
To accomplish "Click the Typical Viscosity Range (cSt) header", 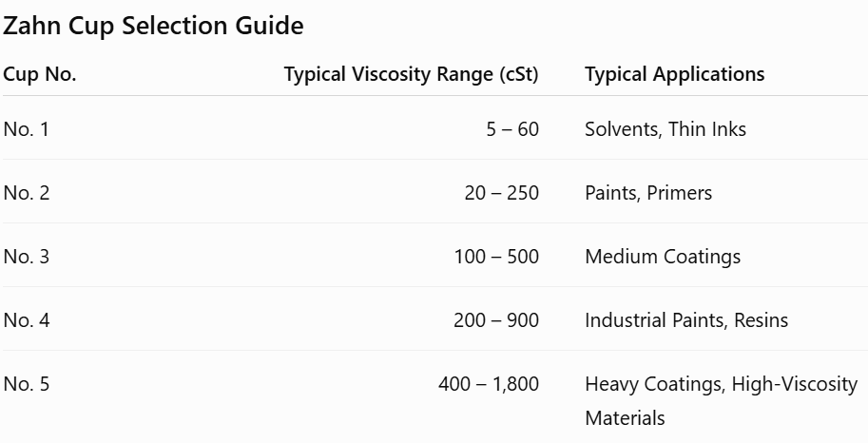I will [x=412, y=74].
